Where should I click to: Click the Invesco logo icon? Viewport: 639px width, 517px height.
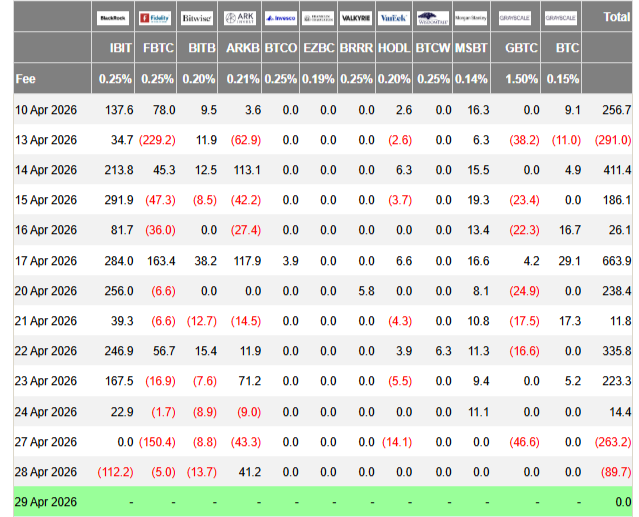pos(280,18)
